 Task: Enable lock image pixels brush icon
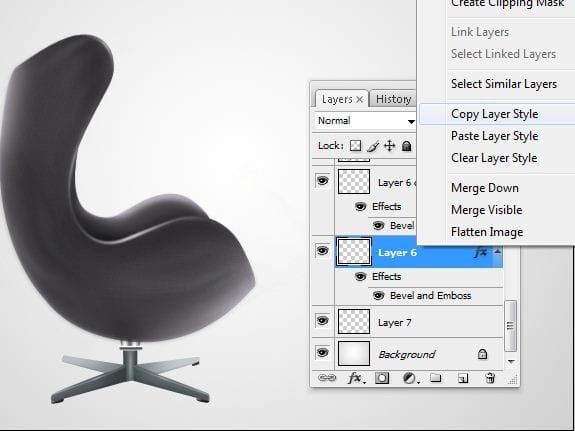pyautogui.click(x=373, y=146)
